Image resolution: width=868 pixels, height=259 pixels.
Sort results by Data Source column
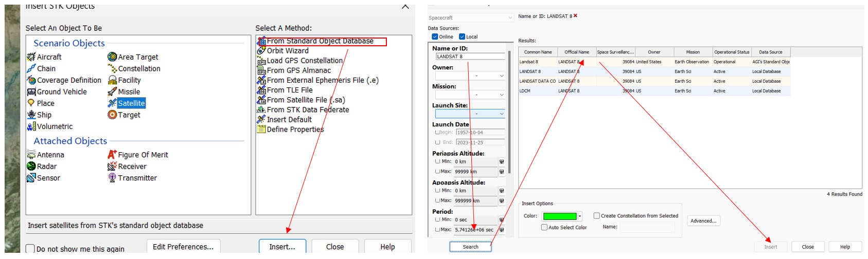(771, 52)
